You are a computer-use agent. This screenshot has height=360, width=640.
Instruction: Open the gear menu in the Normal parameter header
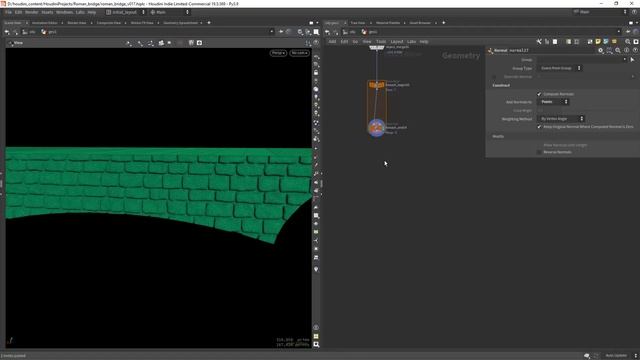click(x=600, y=51)
